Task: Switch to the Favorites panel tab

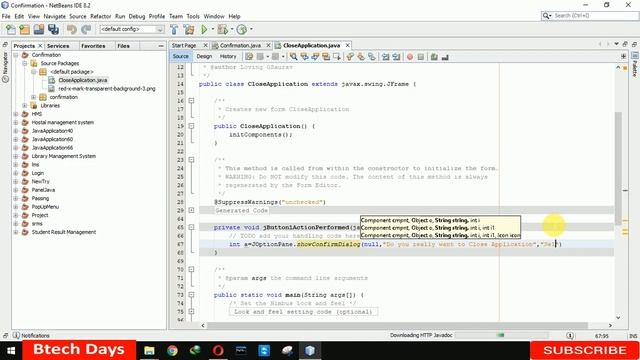Action: [93, 46]
